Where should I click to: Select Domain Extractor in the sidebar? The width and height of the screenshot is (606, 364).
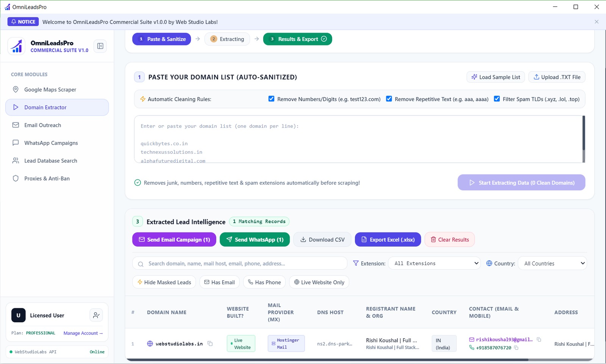tap(57, 107)
